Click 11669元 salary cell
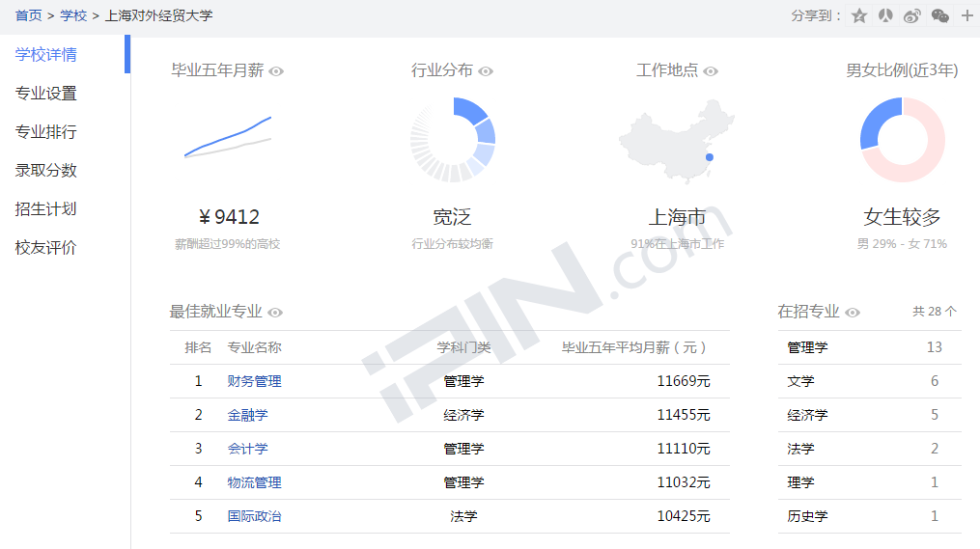Screen dimensions: 980x549 [x=684, y=381]
